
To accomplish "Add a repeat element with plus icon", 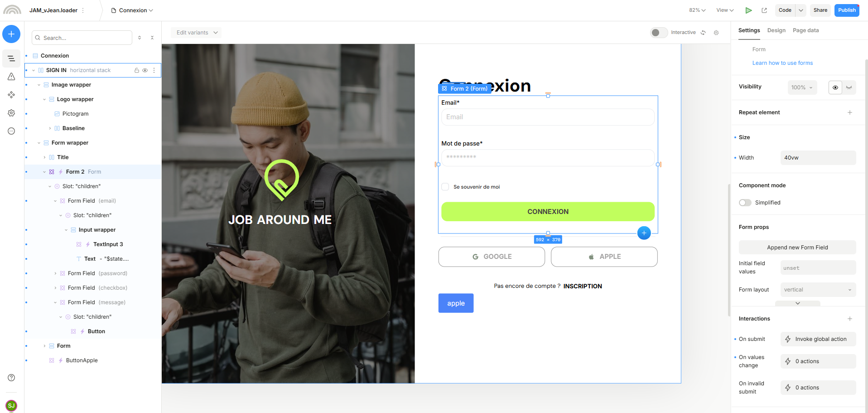I will pos(850,112).
